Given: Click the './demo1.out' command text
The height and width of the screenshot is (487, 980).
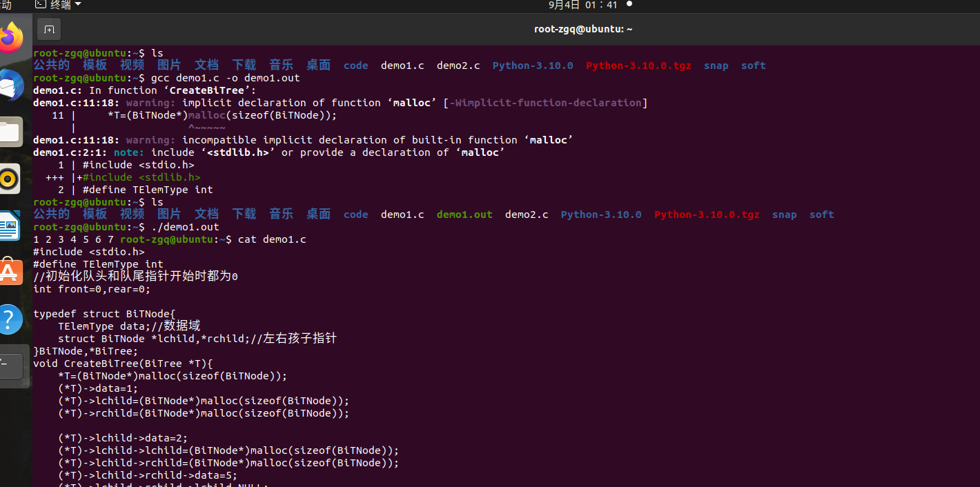Looking at the screenshot, I should coord(185,227).
